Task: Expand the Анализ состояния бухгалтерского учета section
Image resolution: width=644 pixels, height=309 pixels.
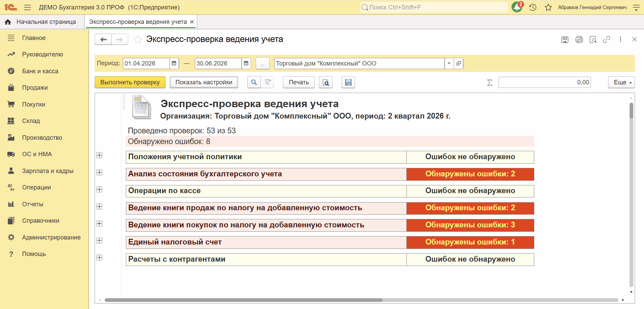Action: [x=99, y=172]
